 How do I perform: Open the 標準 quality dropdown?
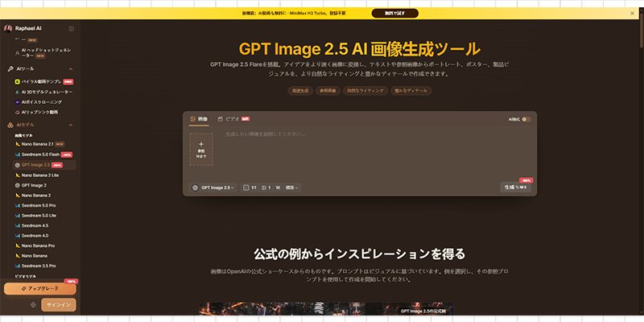pyautogui.click(x=292, y=188)
